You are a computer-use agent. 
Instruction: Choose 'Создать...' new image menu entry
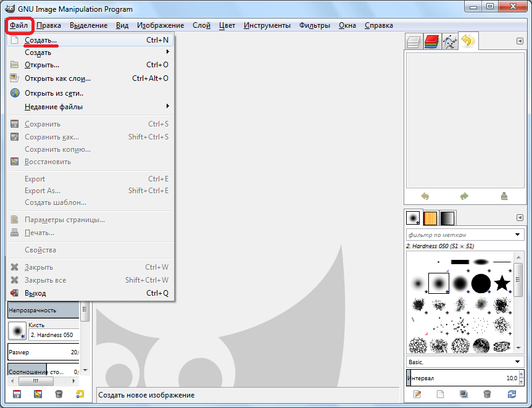tap(41, 40)
